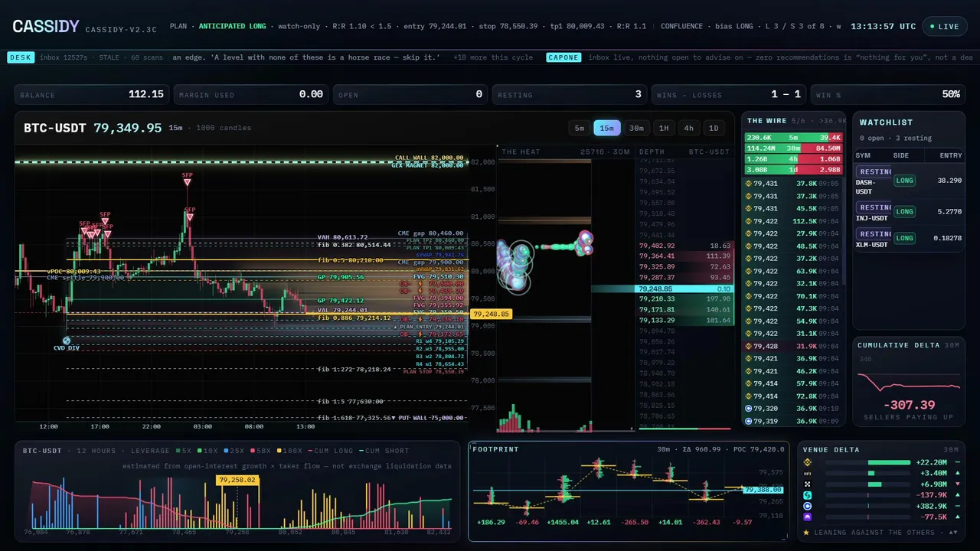Click the -362.43 footprint delta value
The image size is (980, 551).
coord(707,522)
